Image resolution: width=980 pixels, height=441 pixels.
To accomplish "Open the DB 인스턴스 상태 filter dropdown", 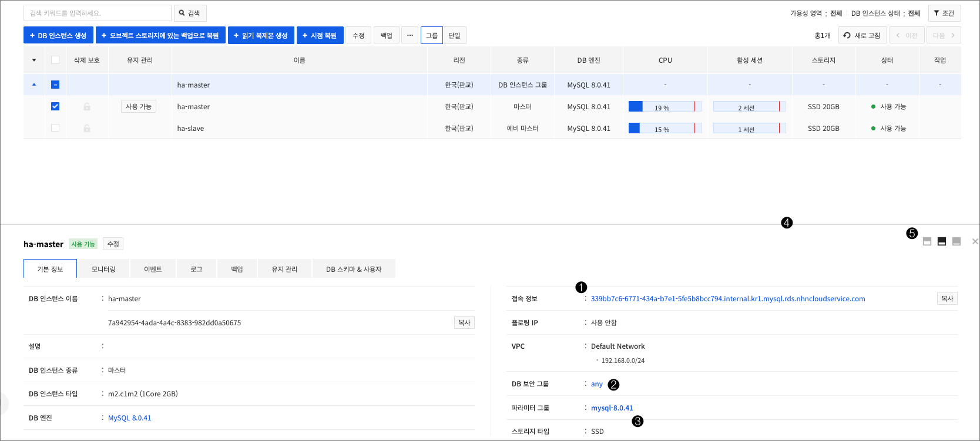I will 885,13.
